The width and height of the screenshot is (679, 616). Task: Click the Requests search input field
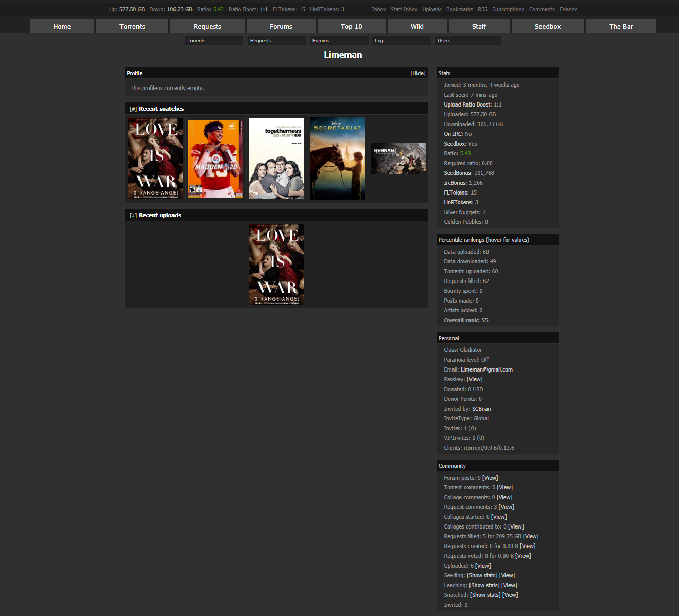[x=277, y=40]
